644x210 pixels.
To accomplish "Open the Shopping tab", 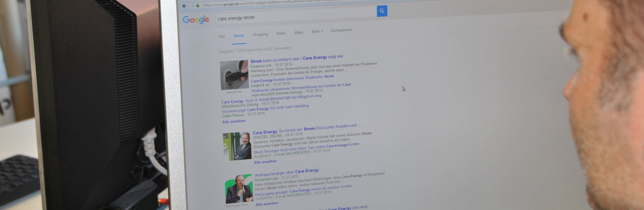I will [260, 34].
